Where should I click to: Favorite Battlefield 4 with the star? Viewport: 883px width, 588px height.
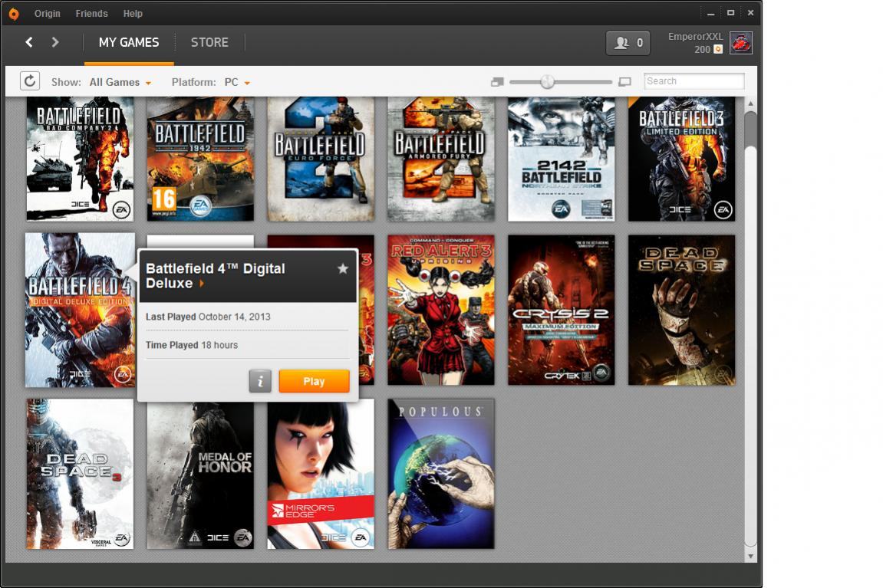pos(342,268)
